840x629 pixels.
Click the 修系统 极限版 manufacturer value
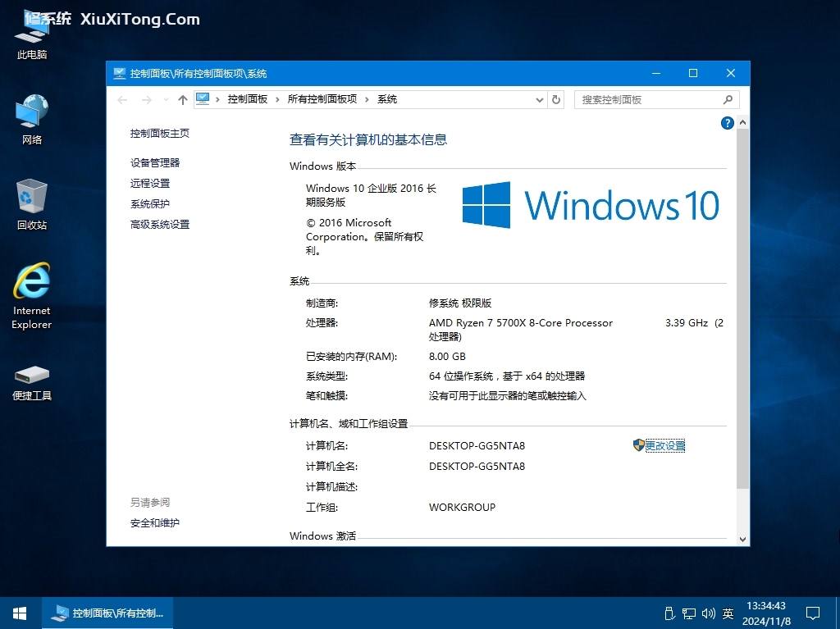tap(460, 303)
